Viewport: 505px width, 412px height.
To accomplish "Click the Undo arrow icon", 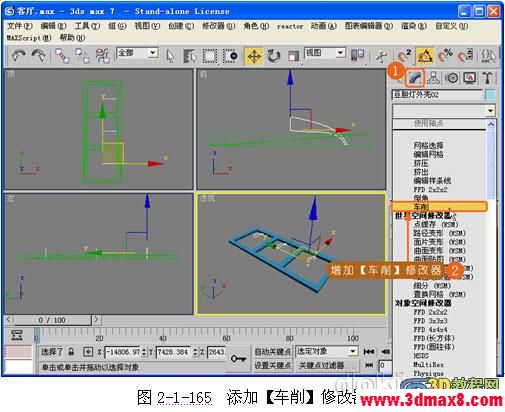I will tap(19, 56).
